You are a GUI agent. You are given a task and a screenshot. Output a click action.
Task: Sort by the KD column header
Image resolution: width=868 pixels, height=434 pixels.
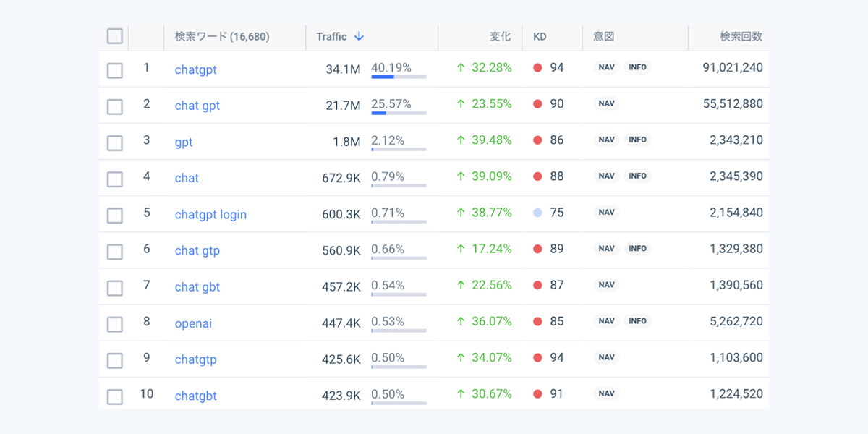pos(540,36)
